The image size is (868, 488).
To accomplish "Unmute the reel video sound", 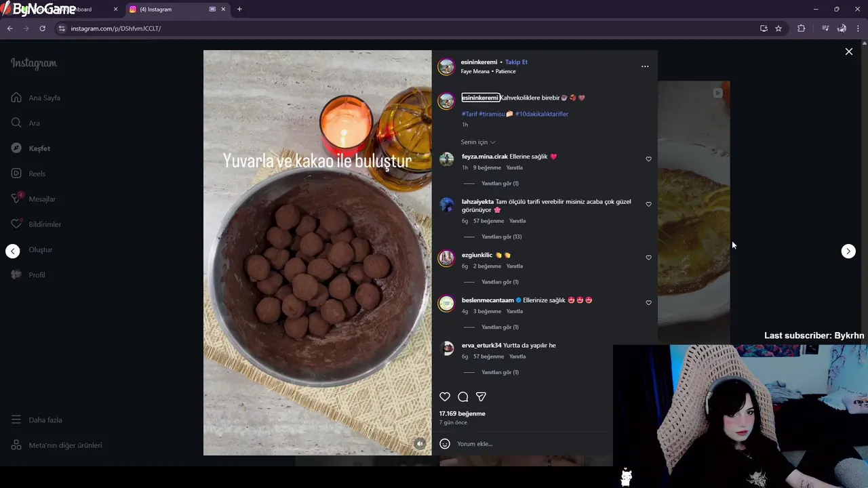I will [420, 444].
